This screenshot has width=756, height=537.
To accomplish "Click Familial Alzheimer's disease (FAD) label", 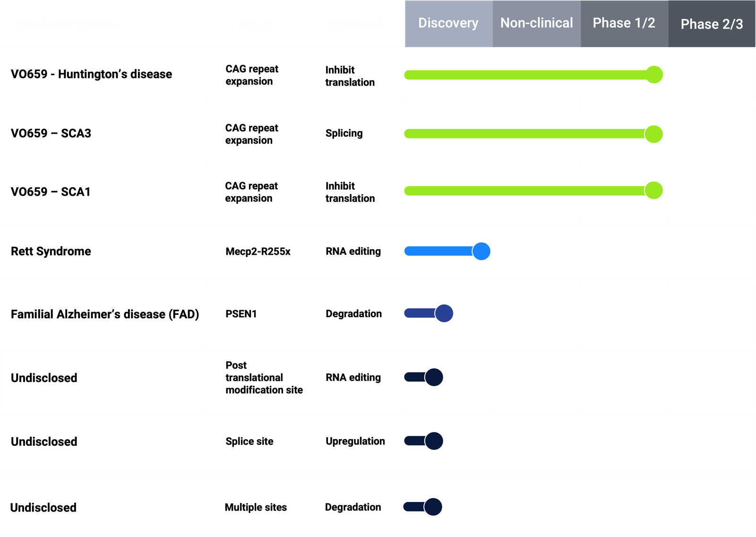I will pos(105,314).
